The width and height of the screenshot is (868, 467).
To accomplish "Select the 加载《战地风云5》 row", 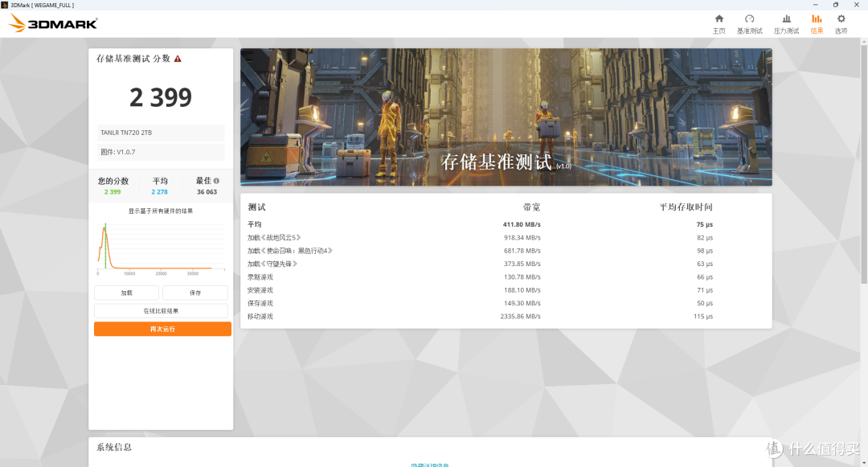I will click(506, 237).
